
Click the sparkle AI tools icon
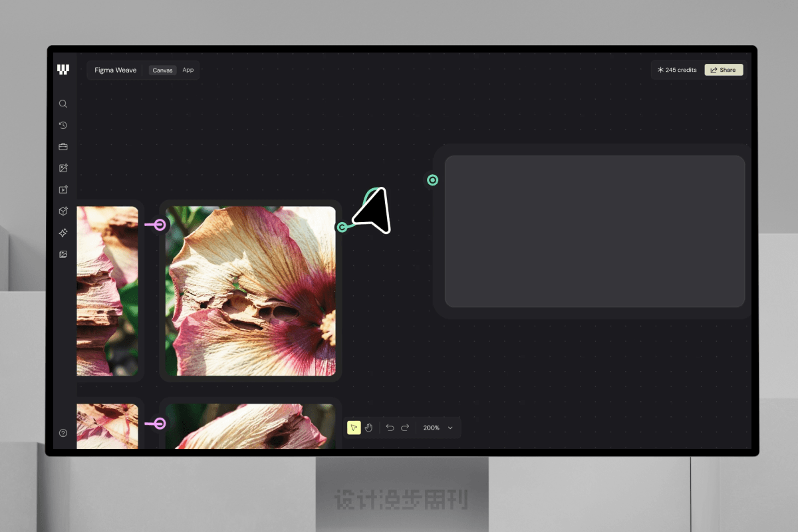click(x=63, y=233)
